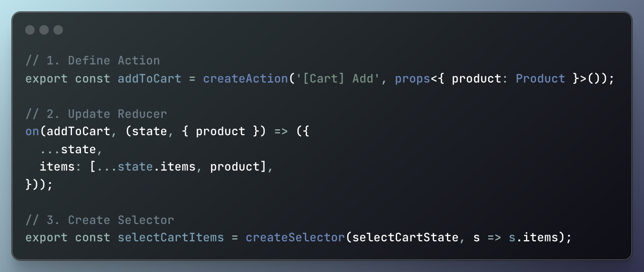Click the leftmost gray window dot

[30, 30]
